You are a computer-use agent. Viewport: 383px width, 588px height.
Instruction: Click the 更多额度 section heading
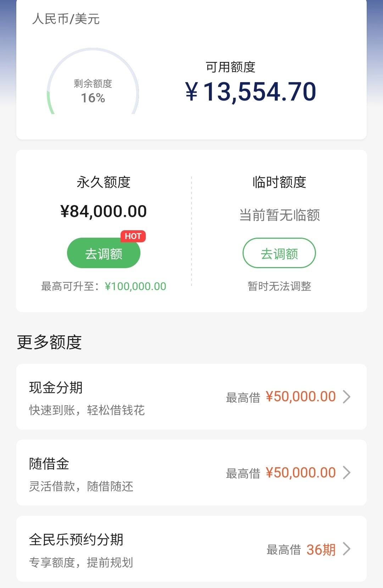49,342
